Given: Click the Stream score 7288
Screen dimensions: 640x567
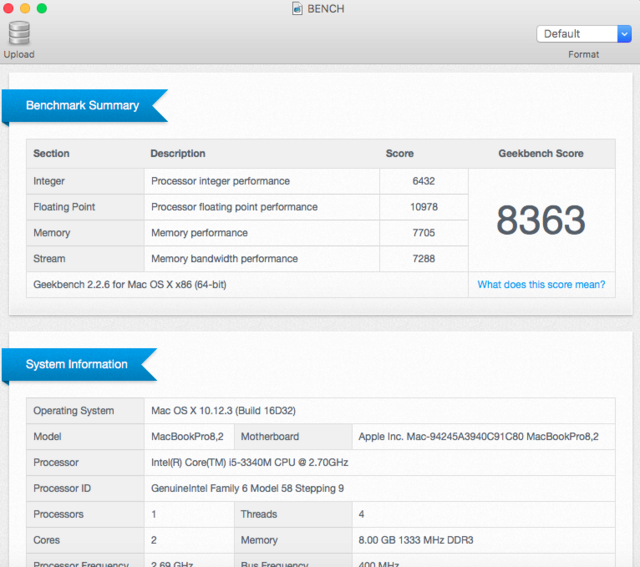Looking at the screenshot, I should pyautogui.click(x=424, y=259).
